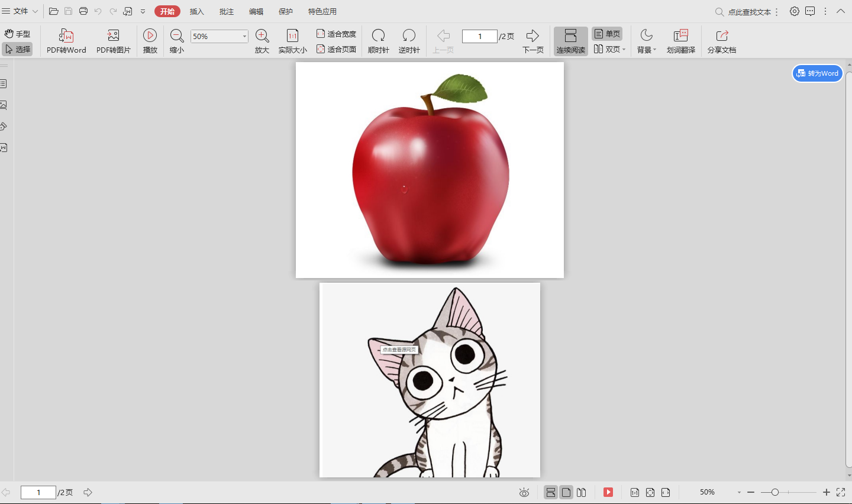Click the status bar zoom minus button
The height and width of the screenshot is (504, 852).
click(751, 492)
